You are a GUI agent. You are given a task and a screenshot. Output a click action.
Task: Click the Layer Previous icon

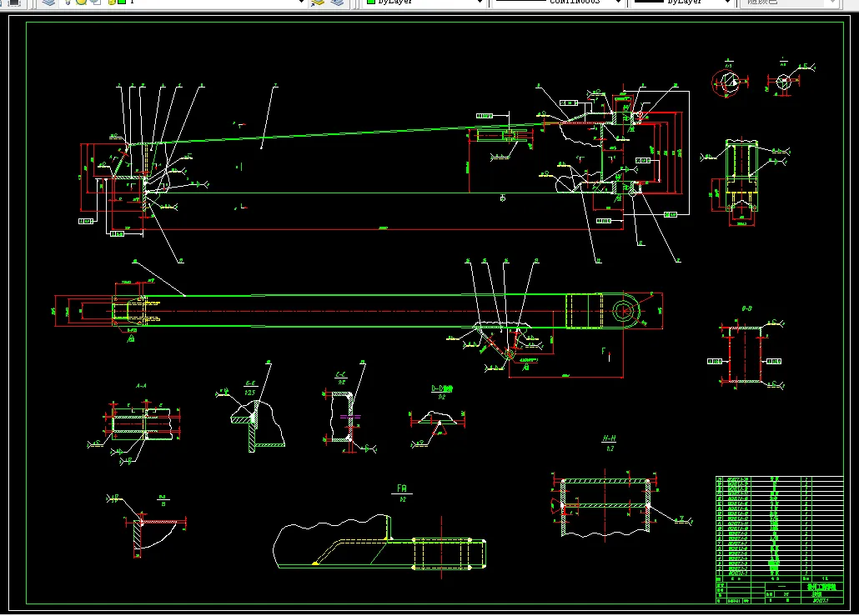[338, 3]
